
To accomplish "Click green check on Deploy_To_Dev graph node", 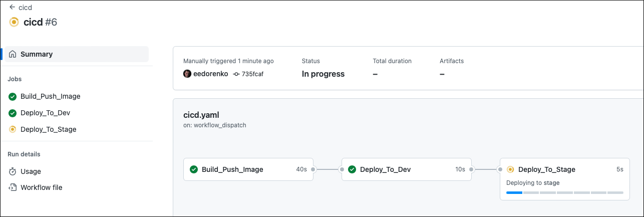I will (x=352, y=169).
